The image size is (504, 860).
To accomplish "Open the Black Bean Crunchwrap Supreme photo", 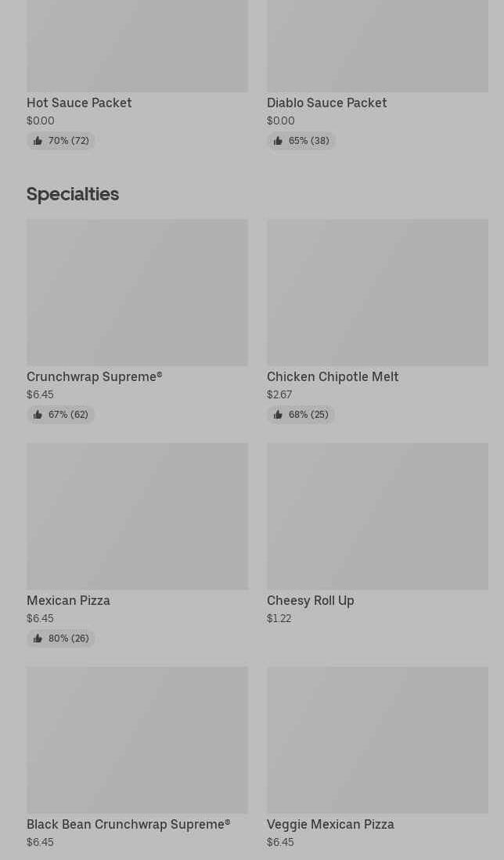I will [137, 739].
